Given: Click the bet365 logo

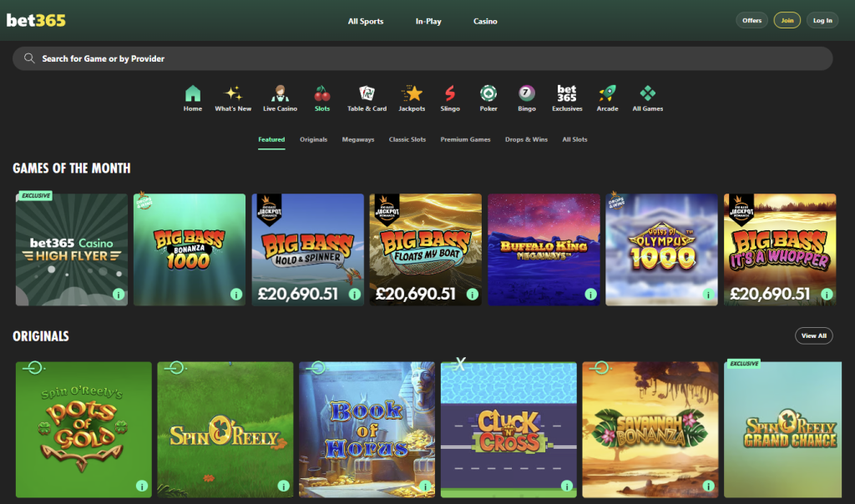Looking at the screenshot, I should pyautogui.click(x=36, y=20).
